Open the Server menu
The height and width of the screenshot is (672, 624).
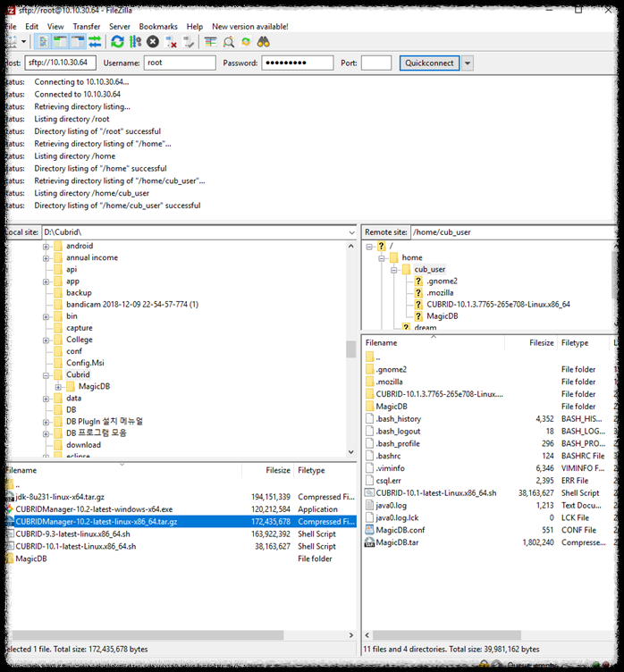tap(120, 27)
